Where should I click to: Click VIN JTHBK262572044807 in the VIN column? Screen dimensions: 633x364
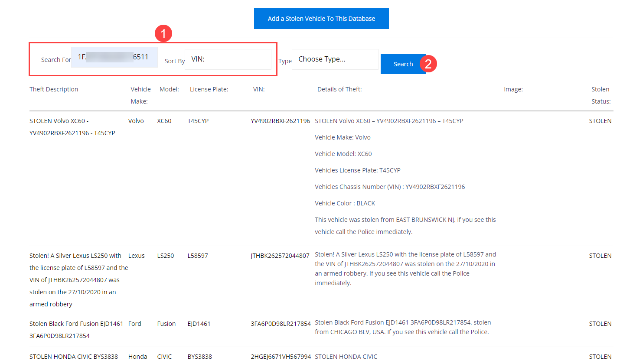click(x=280, y=256)
